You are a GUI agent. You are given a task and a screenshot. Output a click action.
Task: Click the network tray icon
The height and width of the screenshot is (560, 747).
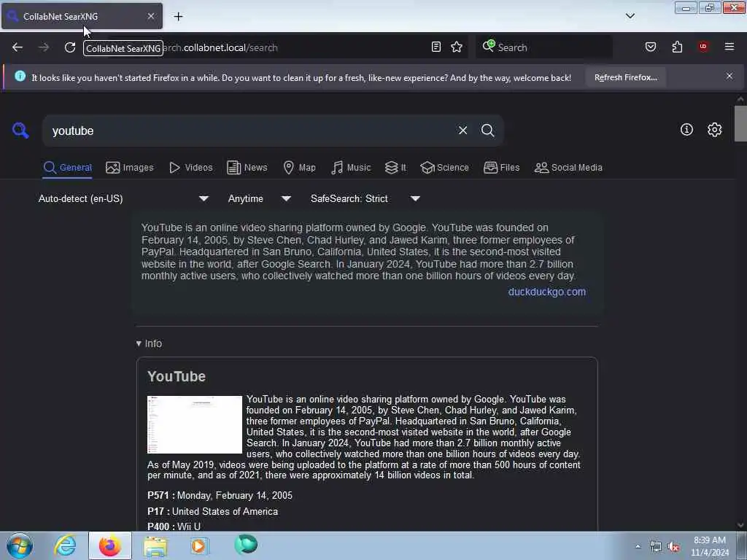[x=656, y=547]
